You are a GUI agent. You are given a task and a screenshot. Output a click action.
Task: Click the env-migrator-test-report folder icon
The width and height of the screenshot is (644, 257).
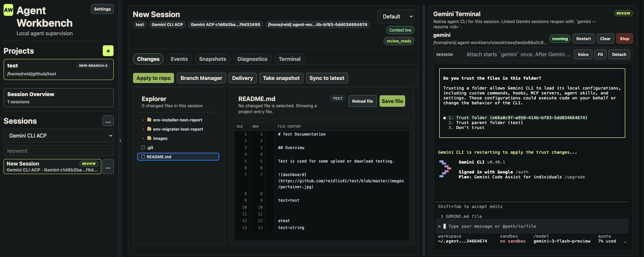pos(149,129)
